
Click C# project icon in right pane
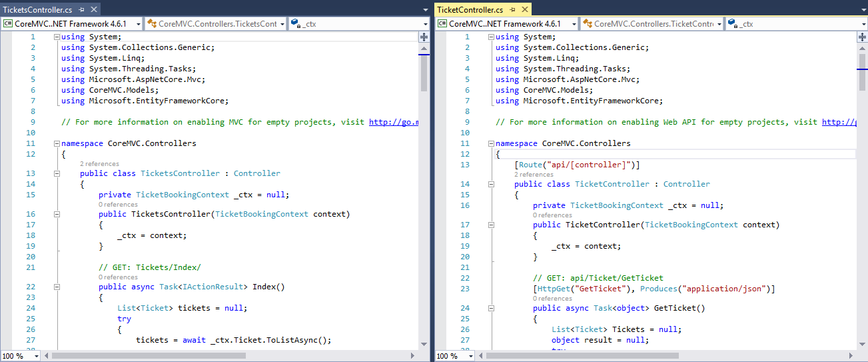click(x=443, y=23)
